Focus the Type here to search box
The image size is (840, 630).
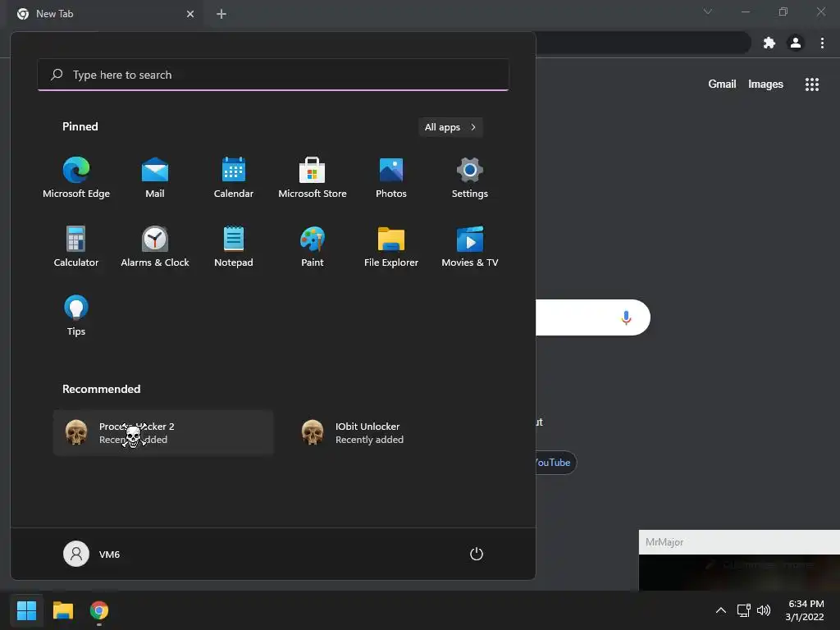pos(273,75)
